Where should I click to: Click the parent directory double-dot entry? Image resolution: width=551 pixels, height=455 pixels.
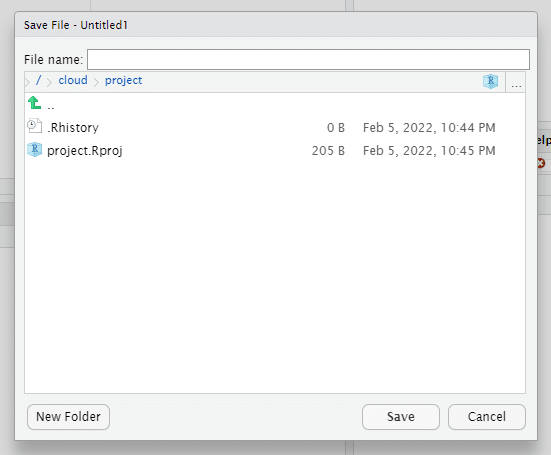click(x=51, y=108)
